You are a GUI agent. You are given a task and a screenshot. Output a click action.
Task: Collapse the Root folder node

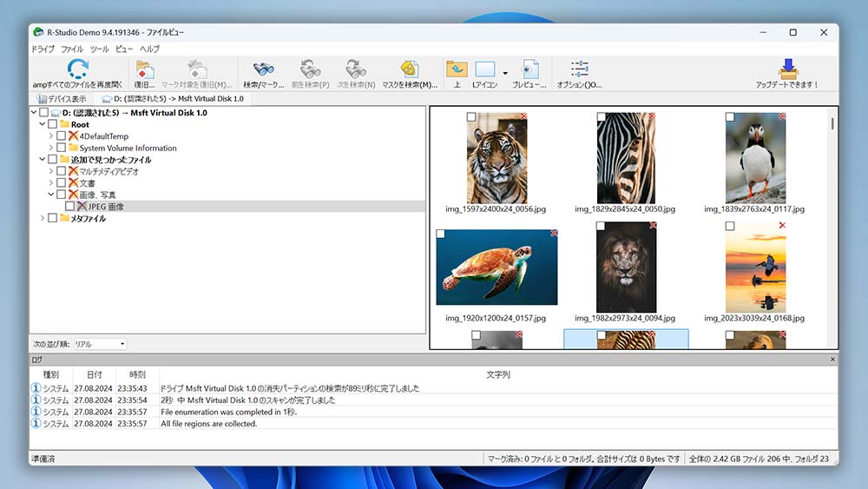[x=43, y=124]
